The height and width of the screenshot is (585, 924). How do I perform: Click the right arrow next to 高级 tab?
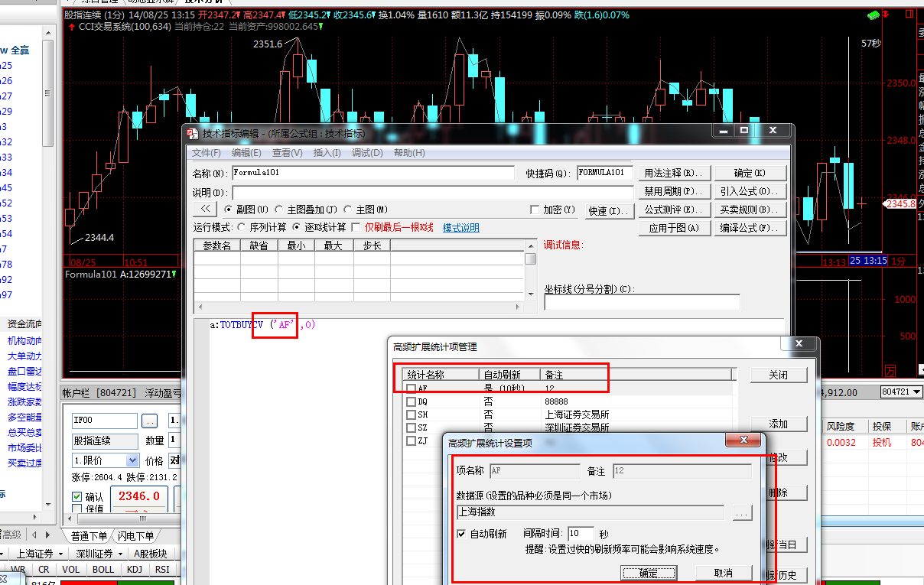[x=47, y=535]
